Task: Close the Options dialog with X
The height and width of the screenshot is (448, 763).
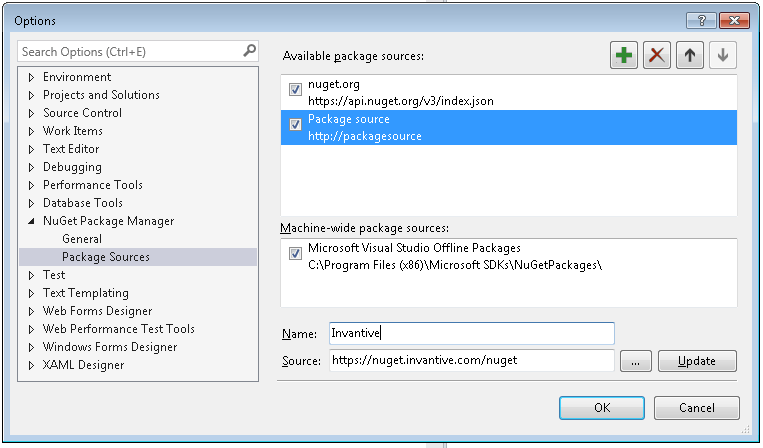Action: coord(734,20)
